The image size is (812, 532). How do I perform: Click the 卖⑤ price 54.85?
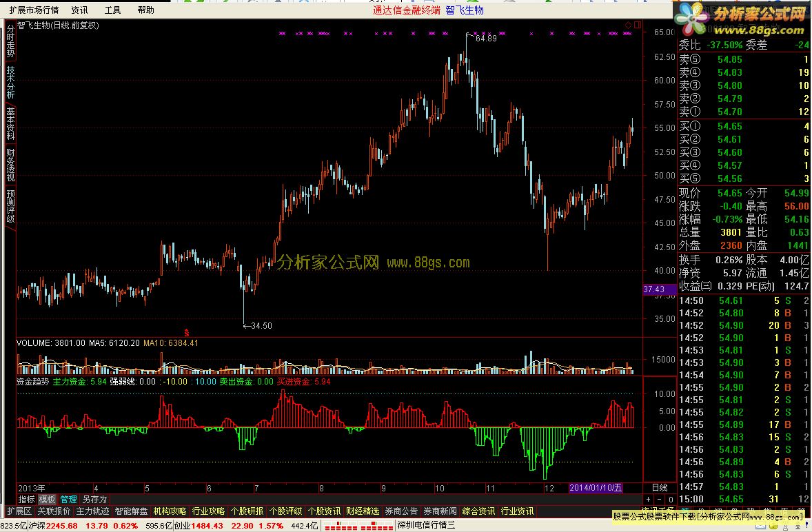coord(730,59)
